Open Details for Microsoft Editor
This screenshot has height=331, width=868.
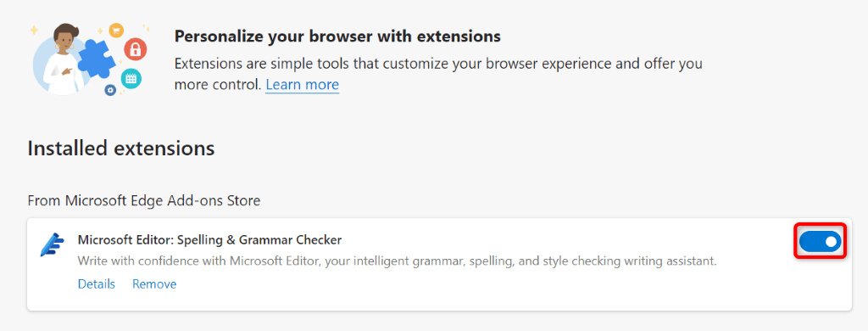point(97,284)
